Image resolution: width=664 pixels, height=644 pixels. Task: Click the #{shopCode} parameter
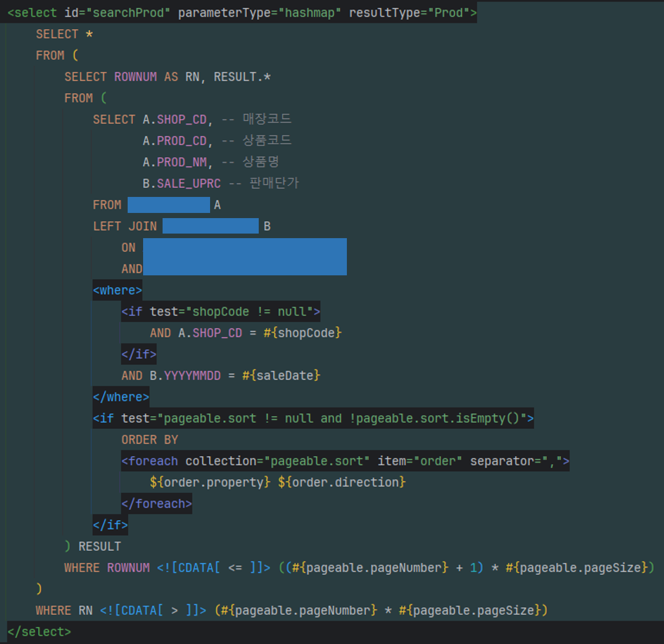[x=302, y=333]
